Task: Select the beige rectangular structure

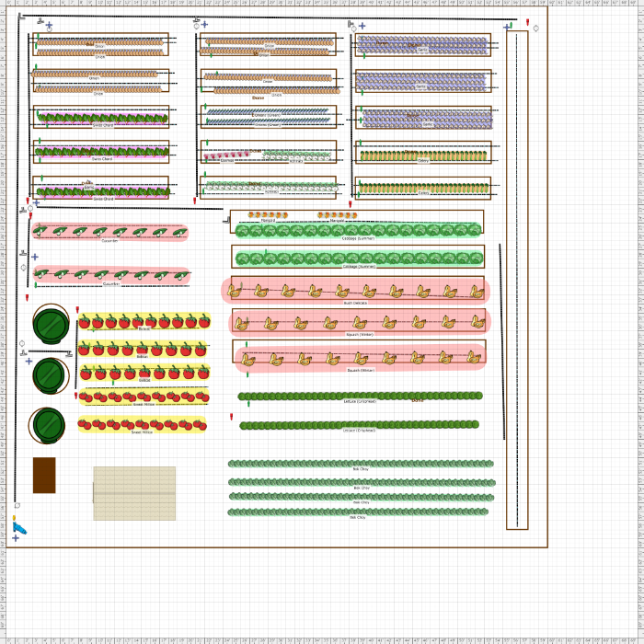Action: [x=134, y=493]
